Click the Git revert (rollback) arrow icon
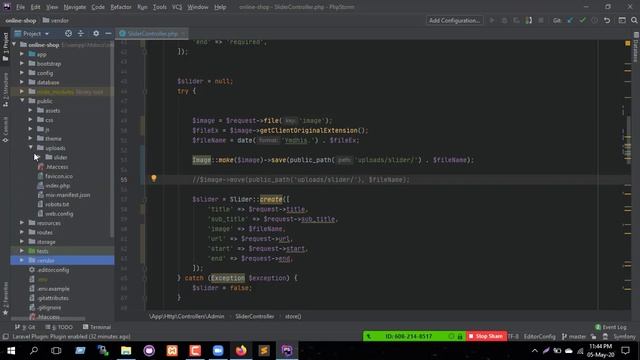 click(x=607, y=20)
